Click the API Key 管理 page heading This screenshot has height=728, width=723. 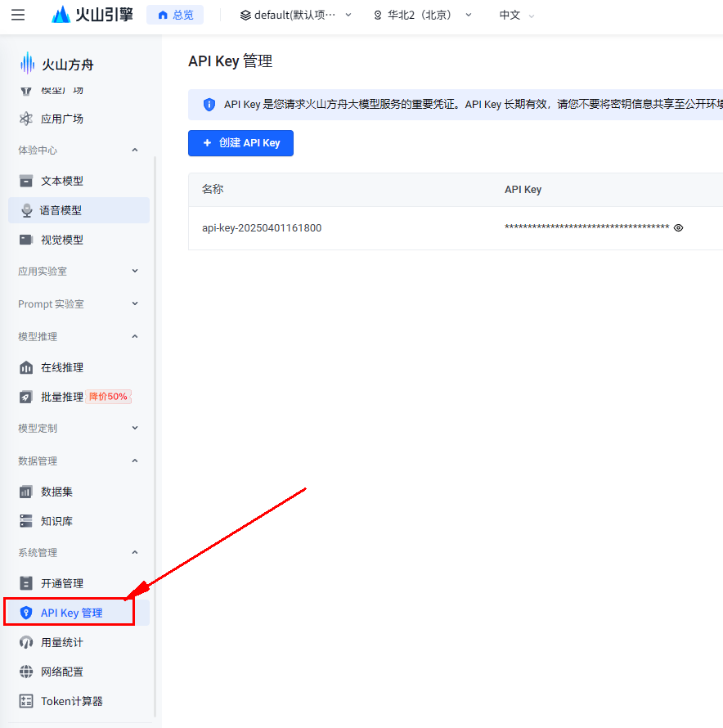(x=231, y=61)
